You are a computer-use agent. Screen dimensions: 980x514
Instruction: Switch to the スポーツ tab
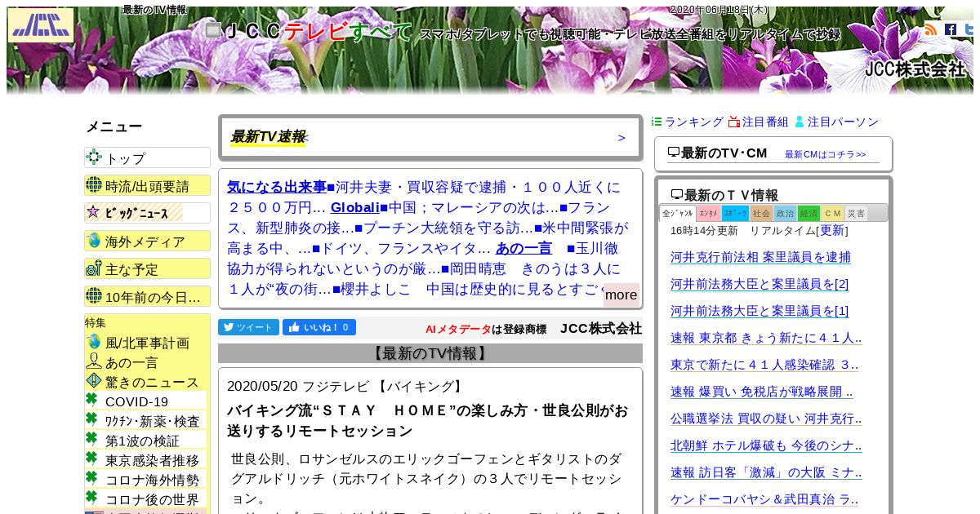[x=735, y=214]
